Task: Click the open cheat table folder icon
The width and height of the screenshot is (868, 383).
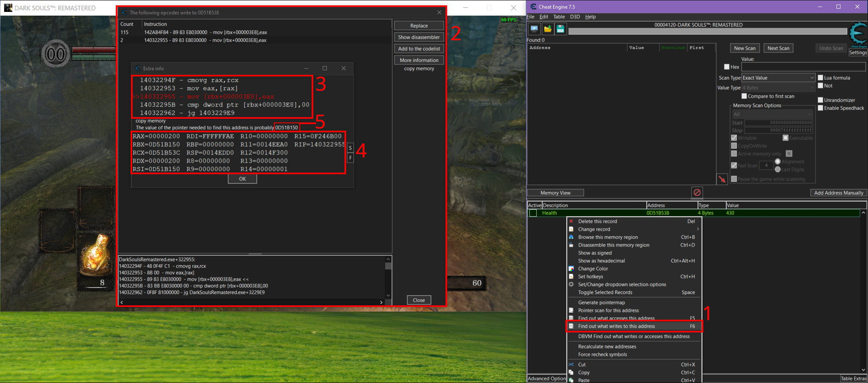Action: pyautogui.click(x=547, y=29)
